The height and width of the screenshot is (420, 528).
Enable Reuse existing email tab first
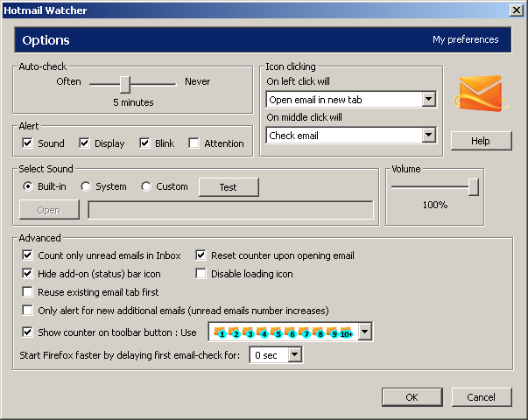tap(28, 291)
